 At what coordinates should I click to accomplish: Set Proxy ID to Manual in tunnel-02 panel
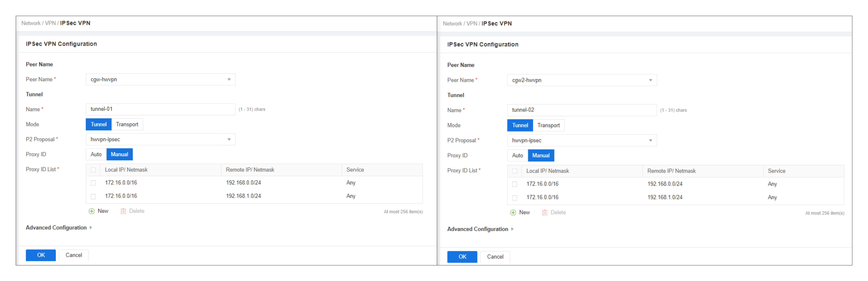tap(541, 155)
